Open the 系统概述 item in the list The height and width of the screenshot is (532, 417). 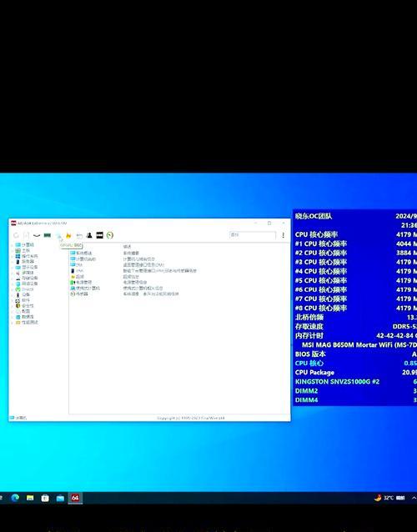point(81,253)
